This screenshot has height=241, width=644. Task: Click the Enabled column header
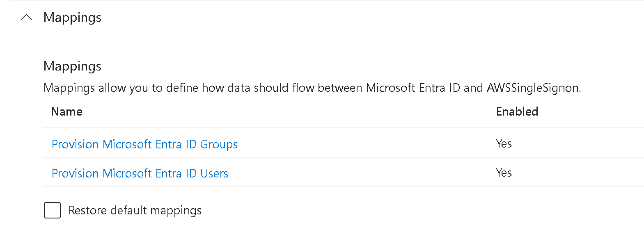pos(517,111)
